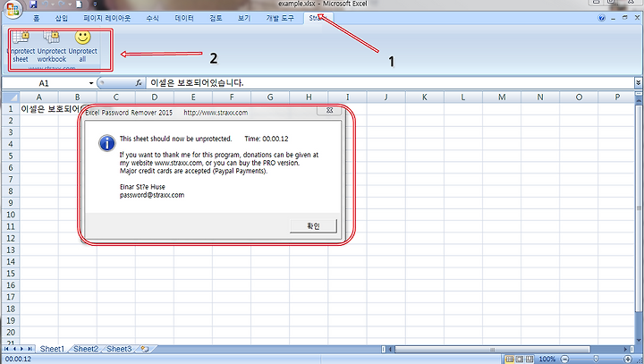Viewport: 644px width, 364px height.
Task: Click the Unprotect sheet icon
Action: (21, 38)
